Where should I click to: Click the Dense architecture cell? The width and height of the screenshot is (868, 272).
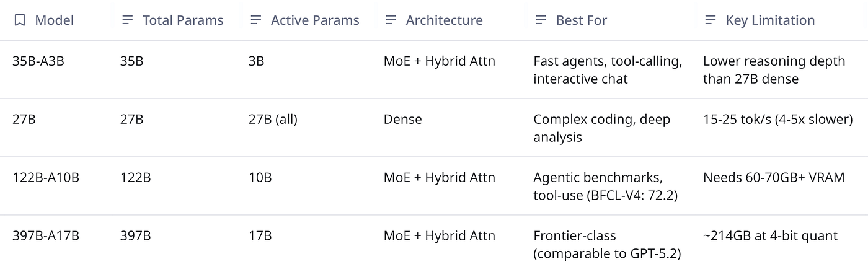point(403,120)
